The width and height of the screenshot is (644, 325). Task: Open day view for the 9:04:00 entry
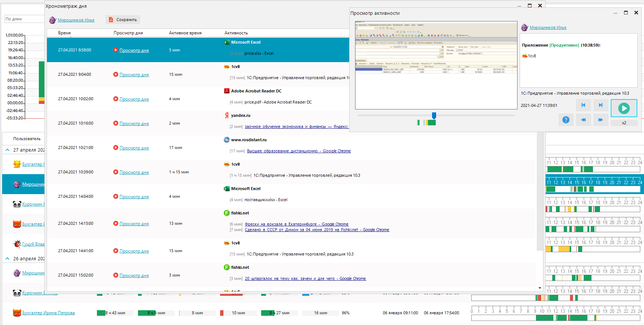pyautogui.click(x=134, y=75)
